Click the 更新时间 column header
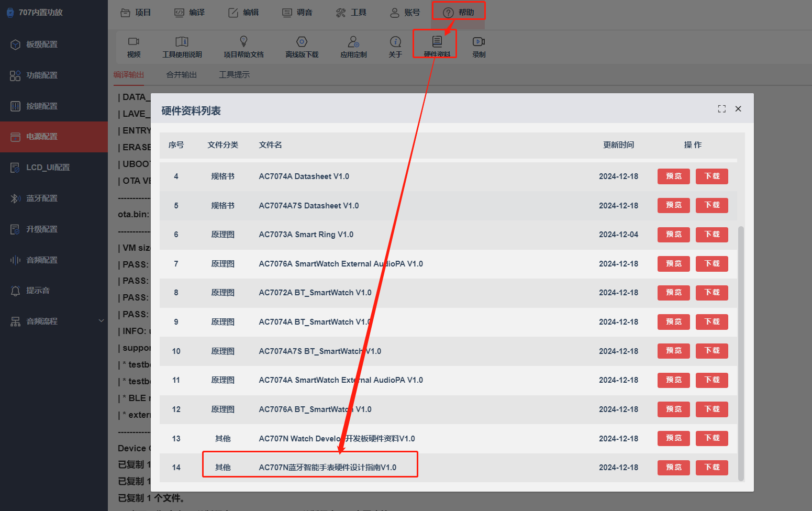The height and width of the screenshot is (511, 812). (618, 145)
